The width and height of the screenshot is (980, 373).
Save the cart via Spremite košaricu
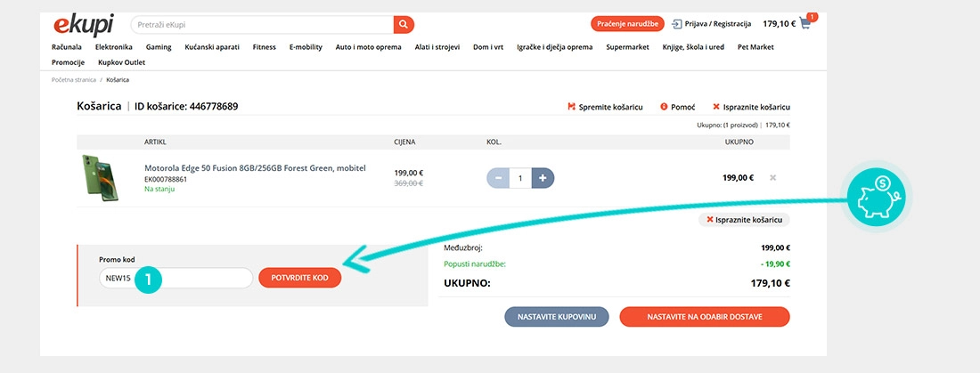point(605,107)
